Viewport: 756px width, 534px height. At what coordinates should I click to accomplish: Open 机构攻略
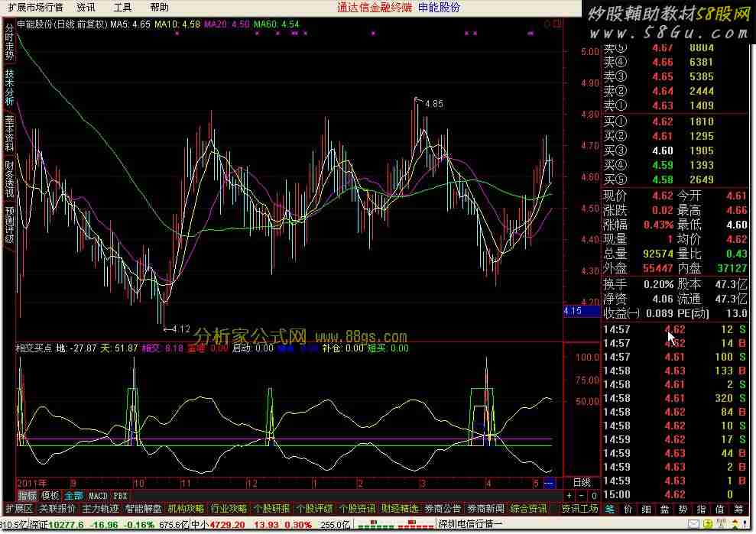(186, 509)
